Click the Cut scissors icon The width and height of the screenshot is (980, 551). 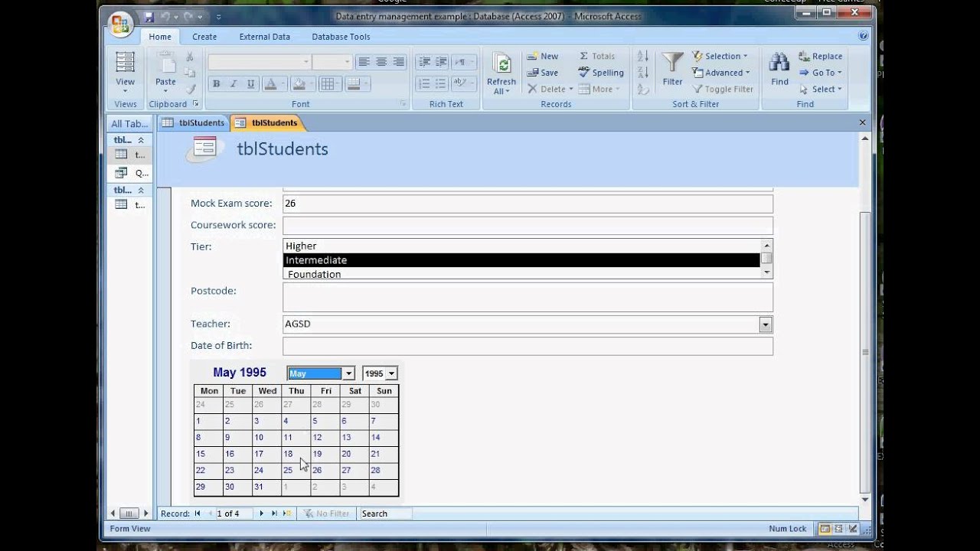point(190,57)
